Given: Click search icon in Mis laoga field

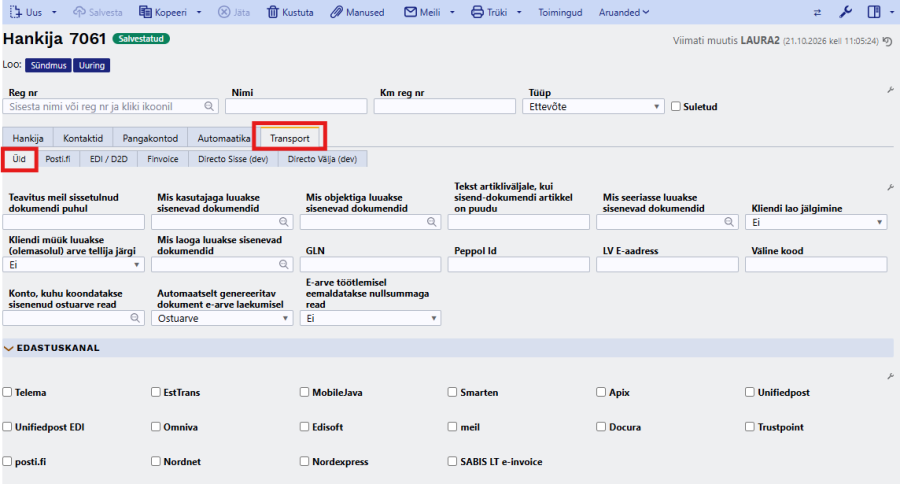Looking at the screenshot, I should click(x=284, y=264).
